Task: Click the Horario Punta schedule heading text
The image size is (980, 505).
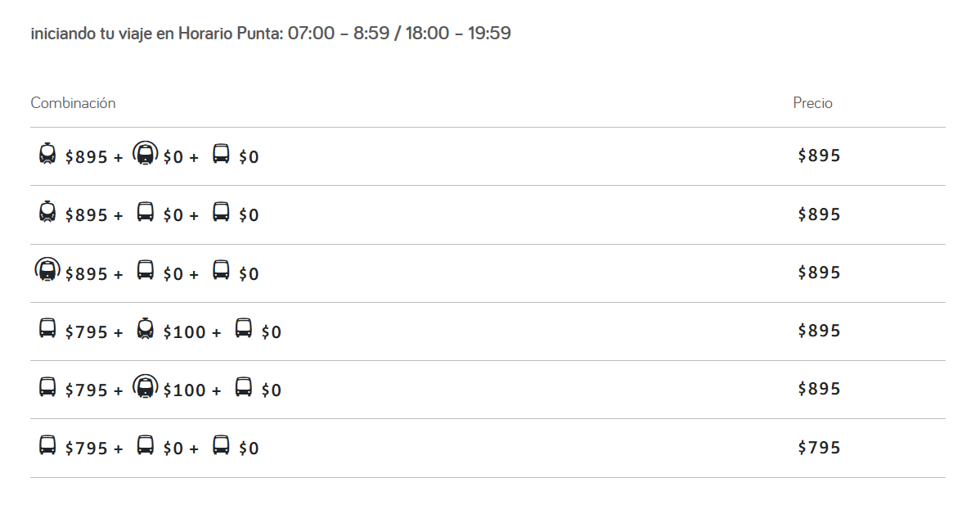Action: (271, 34)
